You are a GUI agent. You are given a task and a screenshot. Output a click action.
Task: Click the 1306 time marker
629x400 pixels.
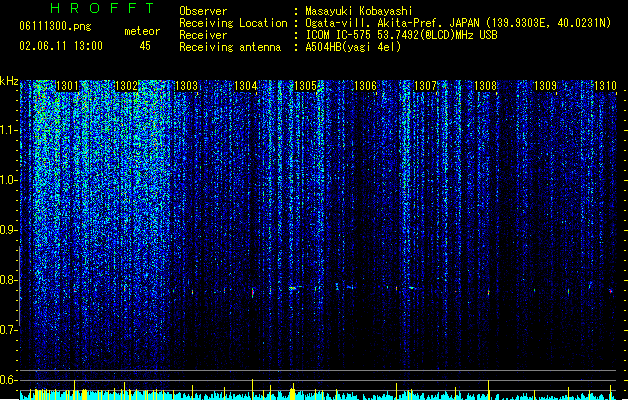[x=365, y=86]
